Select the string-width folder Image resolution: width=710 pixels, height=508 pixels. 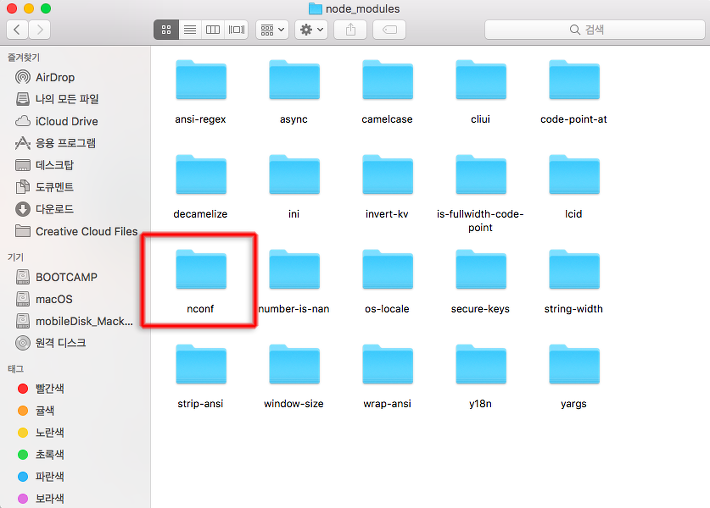[574, 281]
